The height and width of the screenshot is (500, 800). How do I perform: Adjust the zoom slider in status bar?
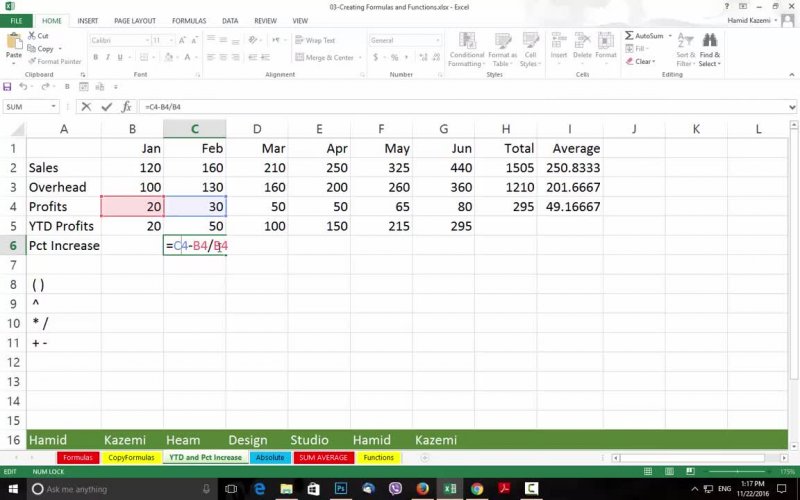click(x=745, y=471)
